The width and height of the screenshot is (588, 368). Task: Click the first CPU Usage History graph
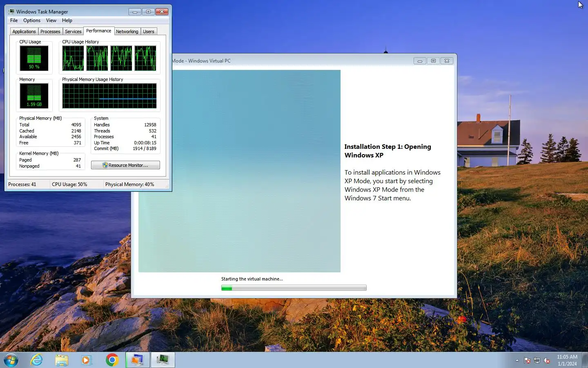[x=73, y=58]
